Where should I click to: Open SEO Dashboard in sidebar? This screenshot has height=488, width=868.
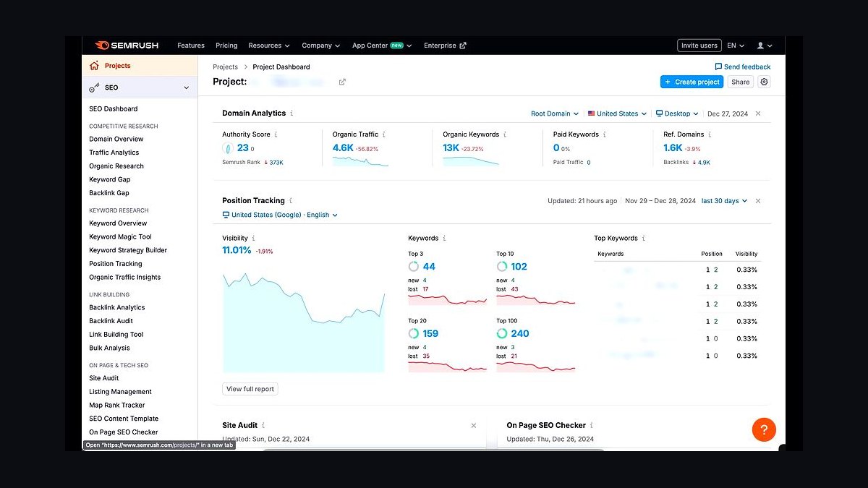113,109
